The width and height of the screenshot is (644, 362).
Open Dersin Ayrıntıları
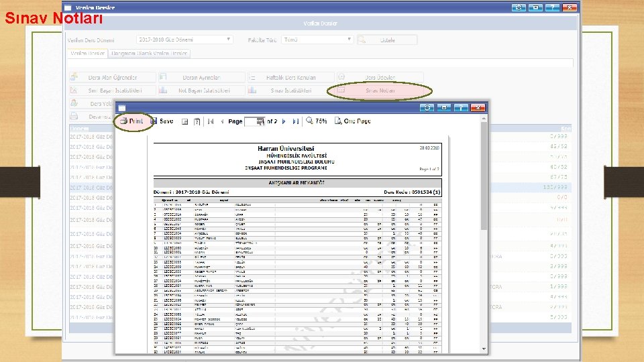coord(202,77)
